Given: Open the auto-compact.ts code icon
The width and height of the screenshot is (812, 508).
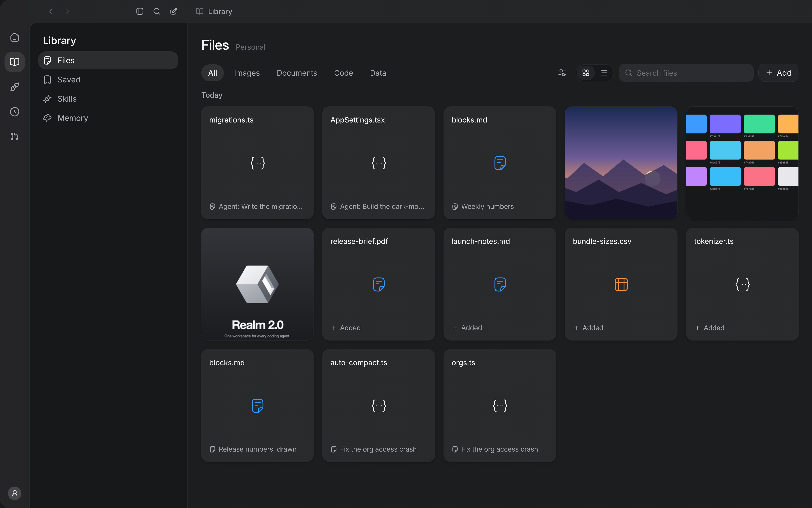Looking at the screenshot, I should (379, 405).
